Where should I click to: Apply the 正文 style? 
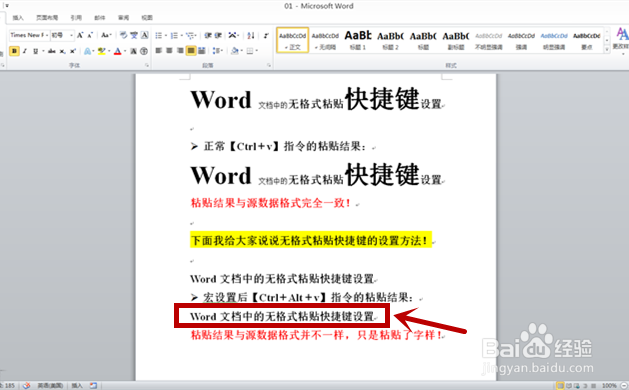click(292, 40)
